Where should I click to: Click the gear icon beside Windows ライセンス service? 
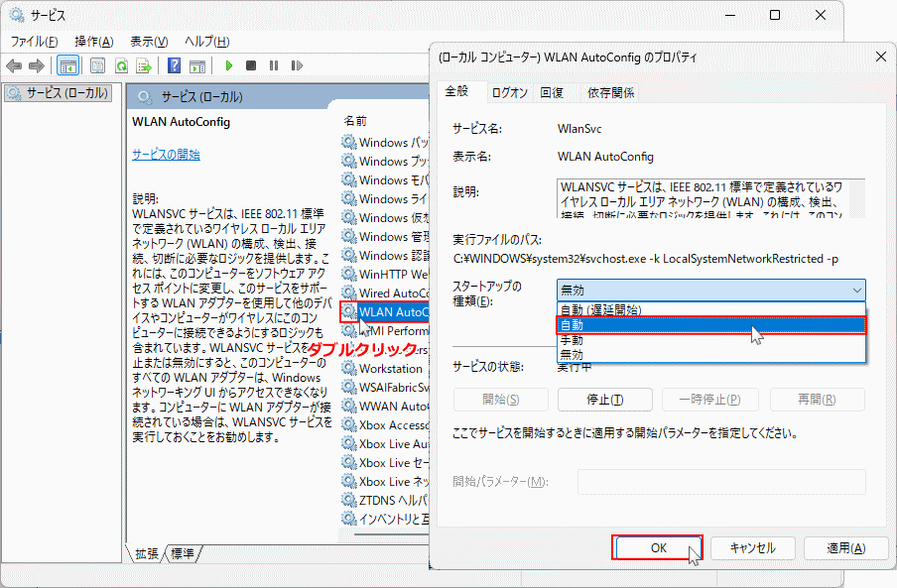pyautogui.click(x=349, y=198)
